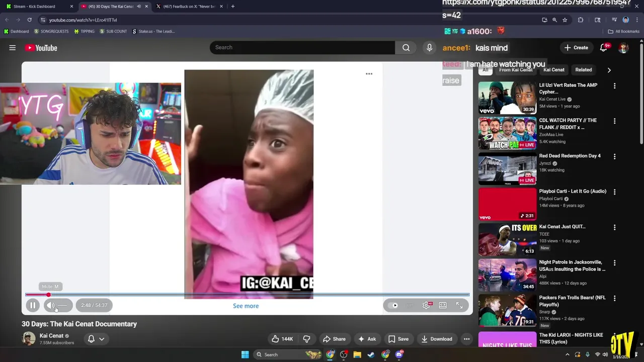Open Discord from taskbar

point(399,354)
